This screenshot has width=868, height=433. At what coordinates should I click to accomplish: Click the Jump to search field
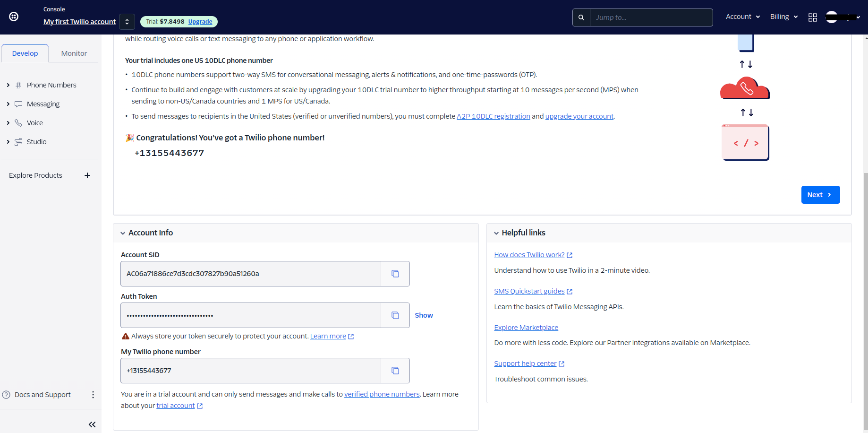651,17
